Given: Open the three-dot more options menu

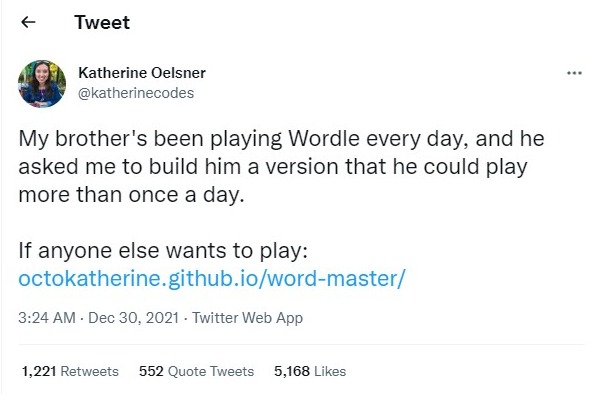Looking at the screenshot, I should 574,73.
